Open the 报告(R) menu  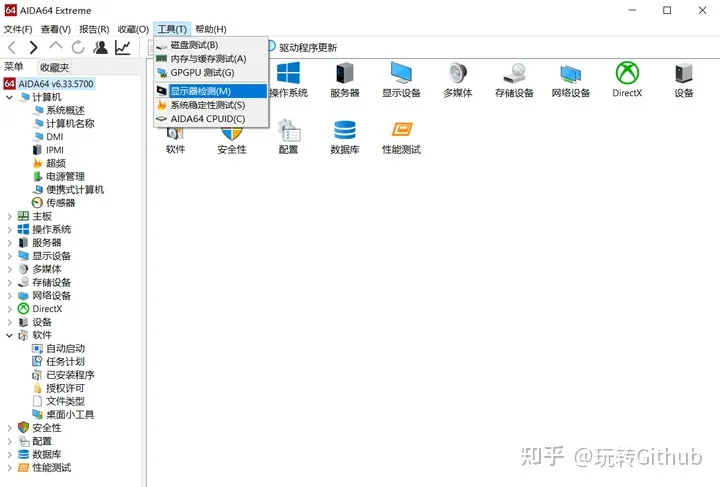point(94,29)
